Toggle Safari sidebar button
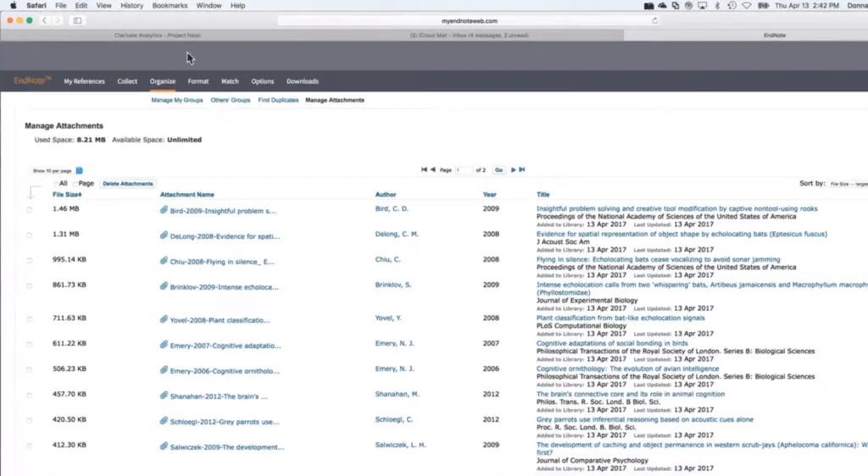Viewport: 868px width, 476px height. (x=77, y=20)
